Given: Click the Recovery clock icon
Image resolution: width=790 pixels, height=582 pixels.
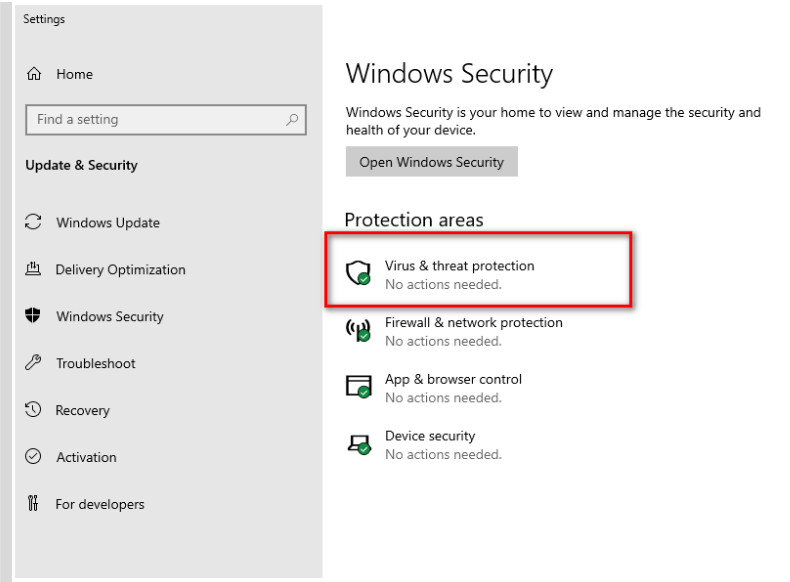Looking at the screenshot, I should point(33,410).
